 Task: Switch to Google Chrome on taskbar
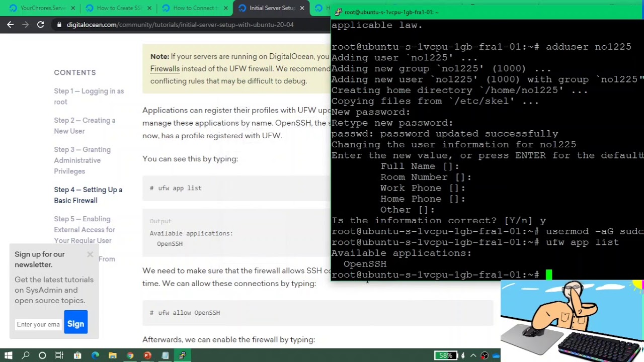[x=130, y=355]
